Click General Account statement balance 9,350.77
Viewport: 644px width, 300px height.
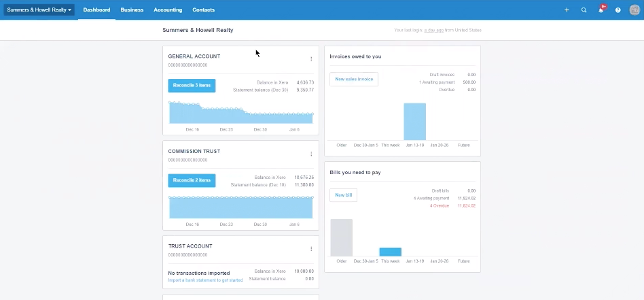305,90
